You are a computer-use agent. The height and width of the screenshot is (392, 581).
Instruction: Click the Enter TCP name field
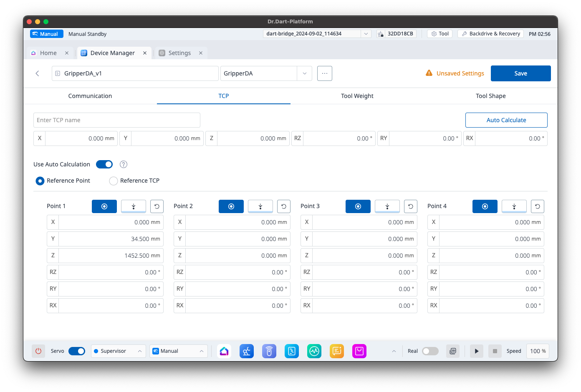pos(117,120)
